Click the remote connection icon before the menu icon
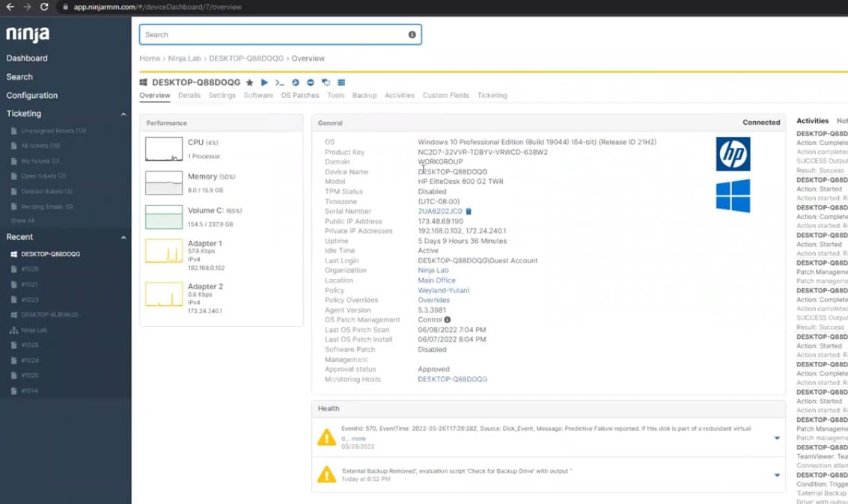Viewport: 848px width, 504px height. click(326, 83)
